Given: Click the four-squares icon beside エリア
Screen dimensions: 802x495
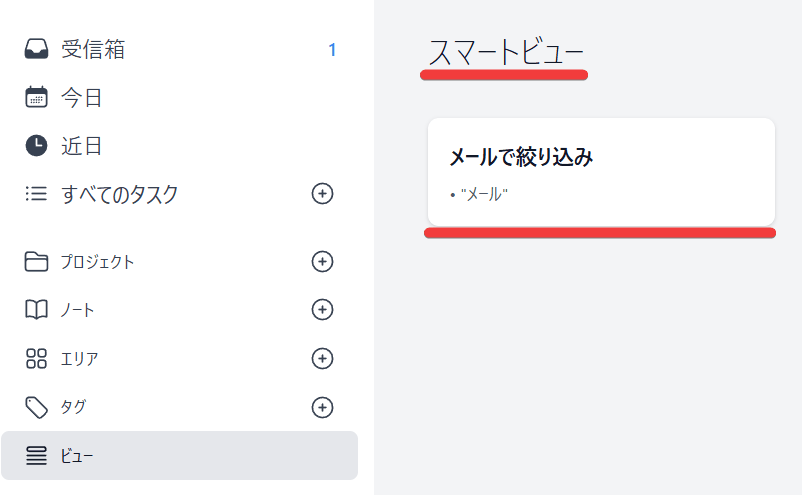Looking at the screenshot, I should click(x=36, y=358).
